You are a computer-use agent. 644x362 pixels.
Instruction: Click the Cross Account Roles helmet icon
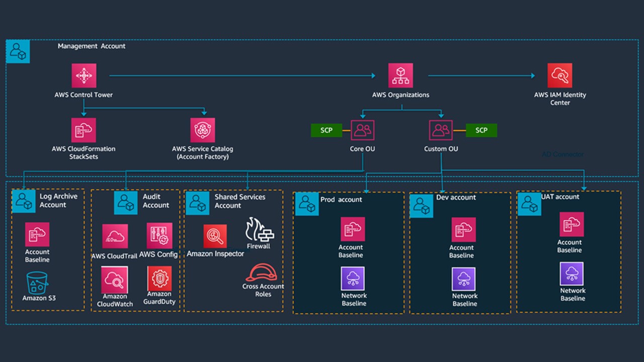(261, 273)
